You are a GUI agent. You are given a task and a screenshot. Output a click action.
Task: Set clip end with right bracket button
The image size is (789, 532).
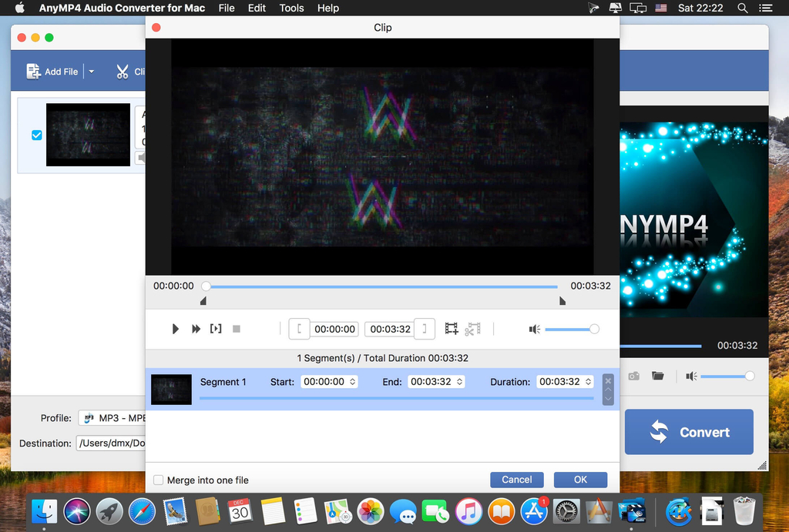tap(425, 329)
